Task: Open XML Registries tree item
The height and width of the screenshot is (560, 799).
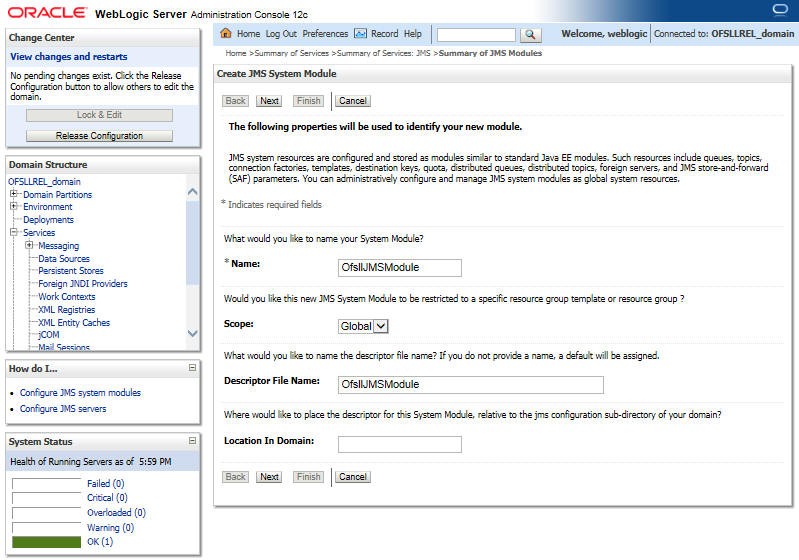Action: coord(67,309)
